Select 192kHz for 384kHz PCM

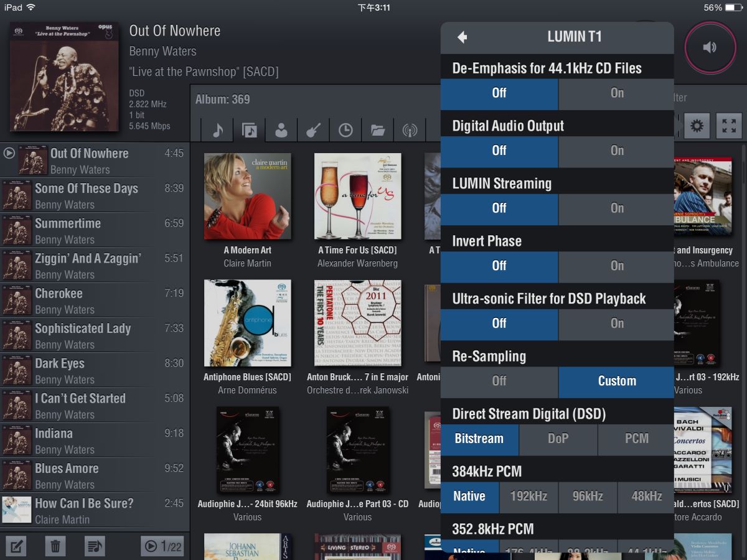529,497
